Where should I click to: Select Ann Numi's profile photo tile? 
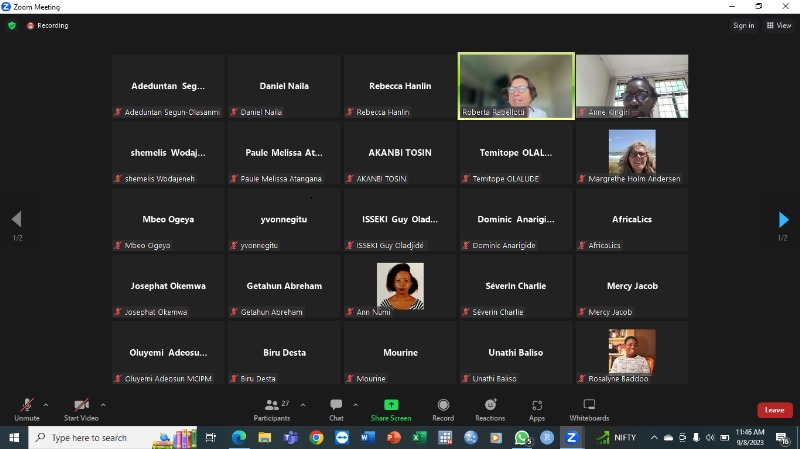click(x=400, y=286)
